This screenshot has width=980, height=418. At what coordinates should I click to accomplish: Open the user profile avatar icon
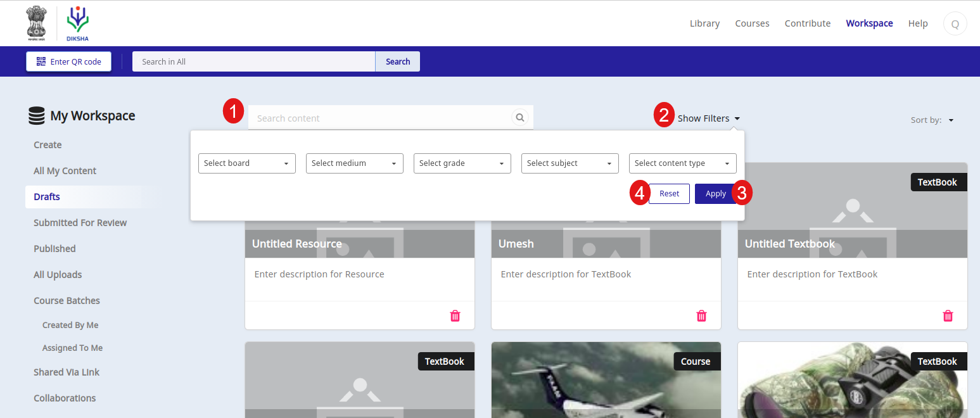tap(955, 24)
